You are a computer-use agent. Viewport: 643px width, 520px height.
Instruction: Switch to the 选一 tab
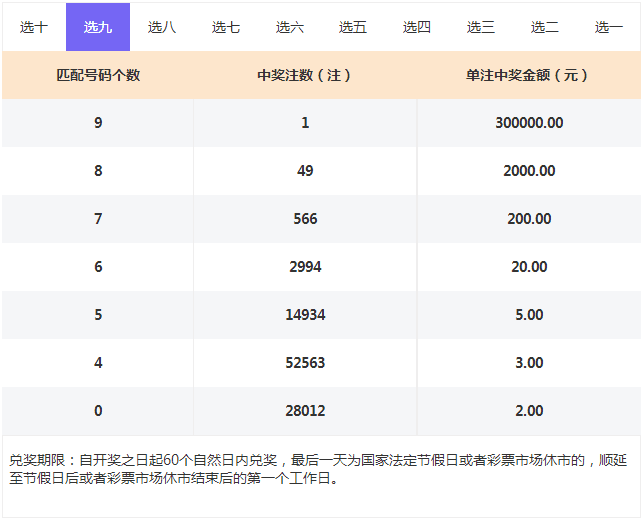(x=609, y=27)
